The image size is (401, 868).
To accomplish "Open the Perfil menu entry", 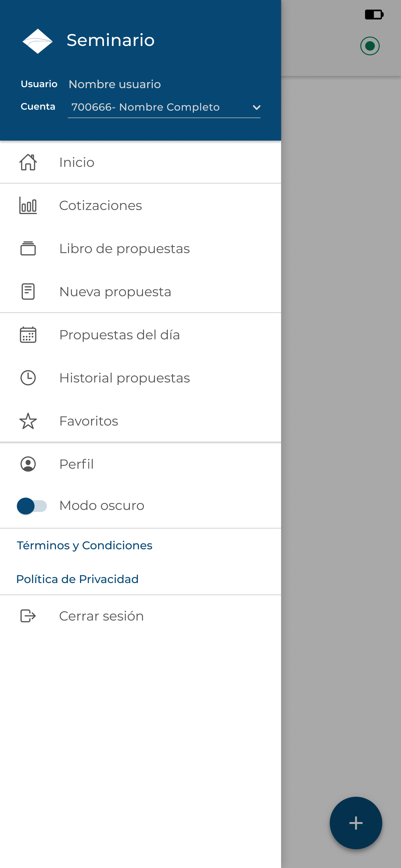I will (x=141, y=464).
